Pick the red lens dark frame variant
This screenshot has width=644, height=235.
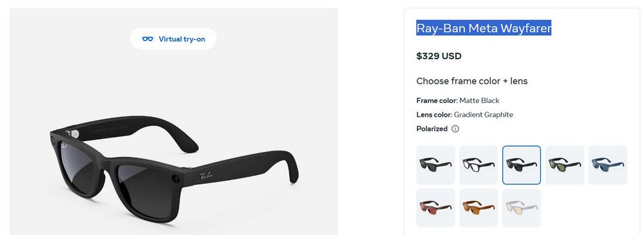(435, 208)
